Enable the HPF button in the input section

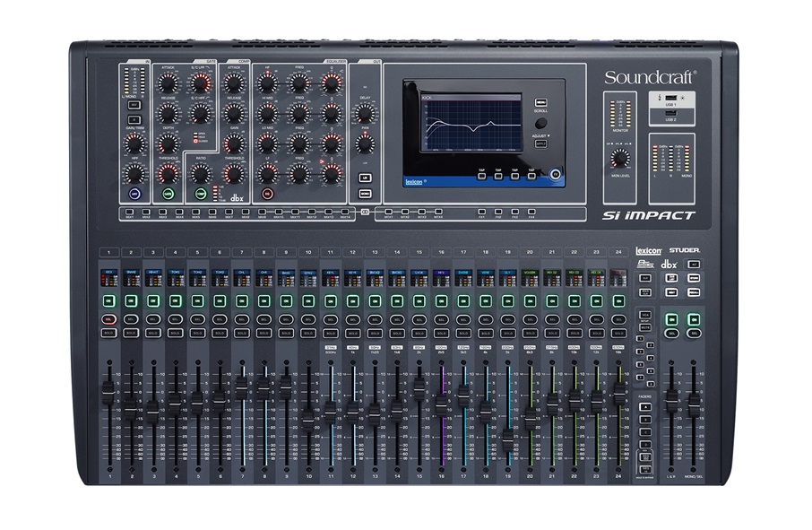(135, 192)
